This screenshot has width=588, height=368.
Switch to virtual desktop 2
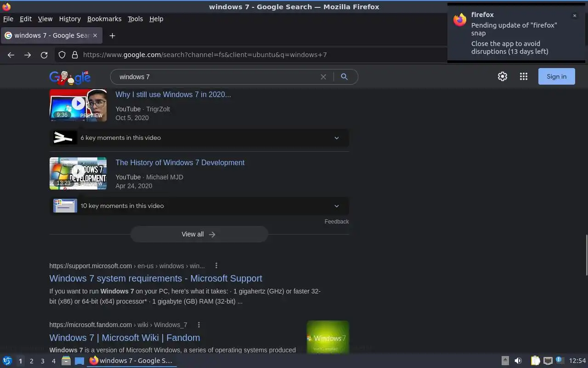click(x=31, y=361)
